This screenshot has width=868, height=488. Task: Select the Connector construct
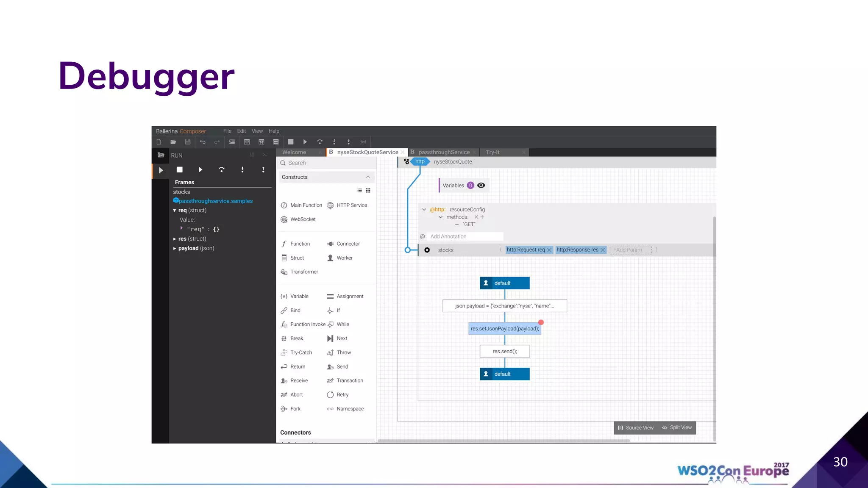[343, 244]
